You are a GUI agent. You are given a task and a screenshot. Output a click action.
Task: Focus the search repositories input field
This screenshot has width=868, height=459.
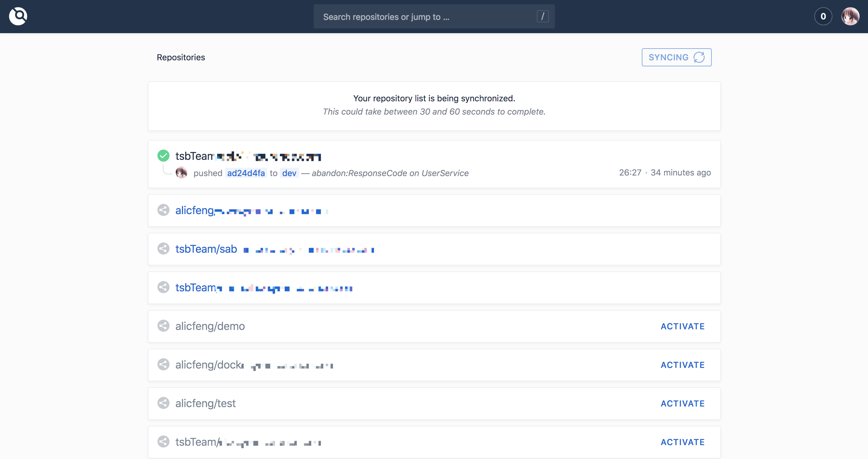(425, 17)
